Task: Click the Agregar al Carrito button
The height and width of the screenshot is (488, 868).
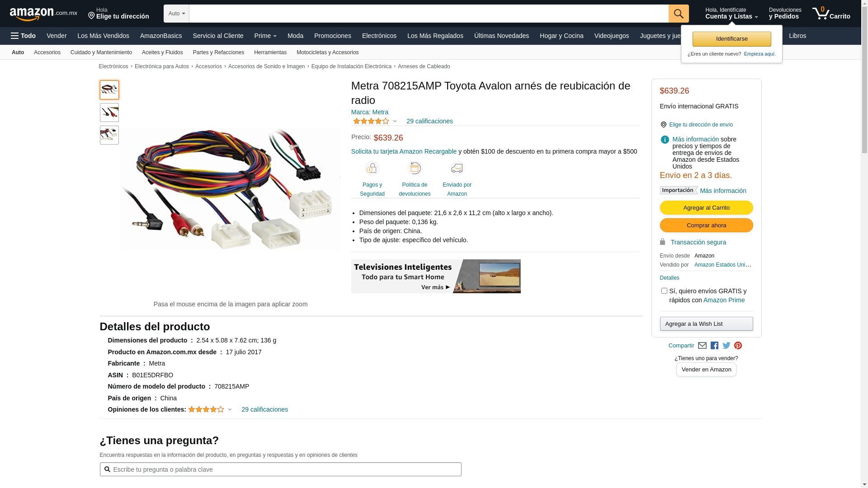Action: tap(706, 208)
